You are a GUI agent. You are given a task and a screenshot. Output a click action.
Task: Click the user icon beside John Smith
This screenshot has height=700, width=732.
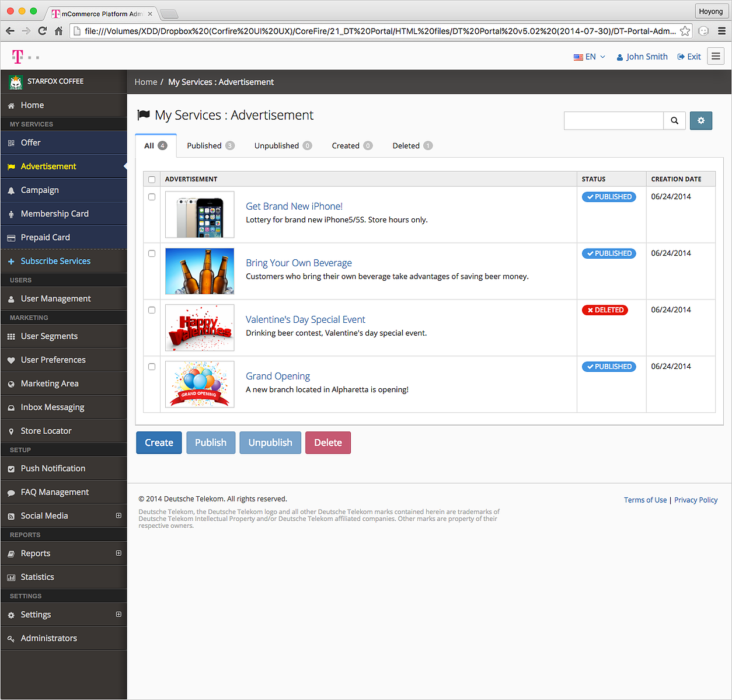click(620, 57)
